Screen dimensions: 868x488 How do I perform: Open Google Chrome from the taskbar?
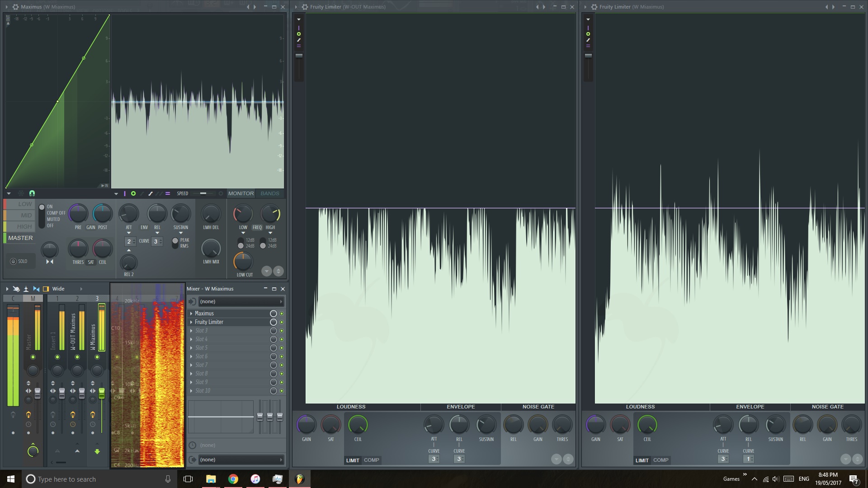233,479
